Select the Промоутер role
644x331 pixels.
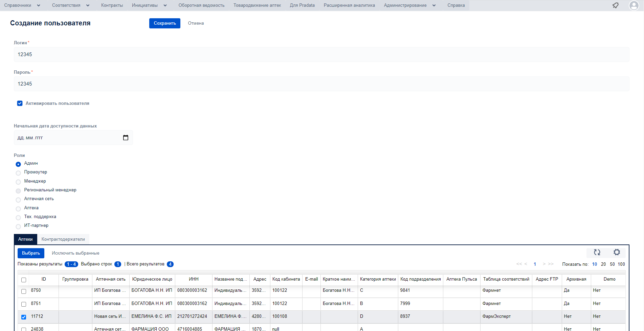[x=18, y=173]
